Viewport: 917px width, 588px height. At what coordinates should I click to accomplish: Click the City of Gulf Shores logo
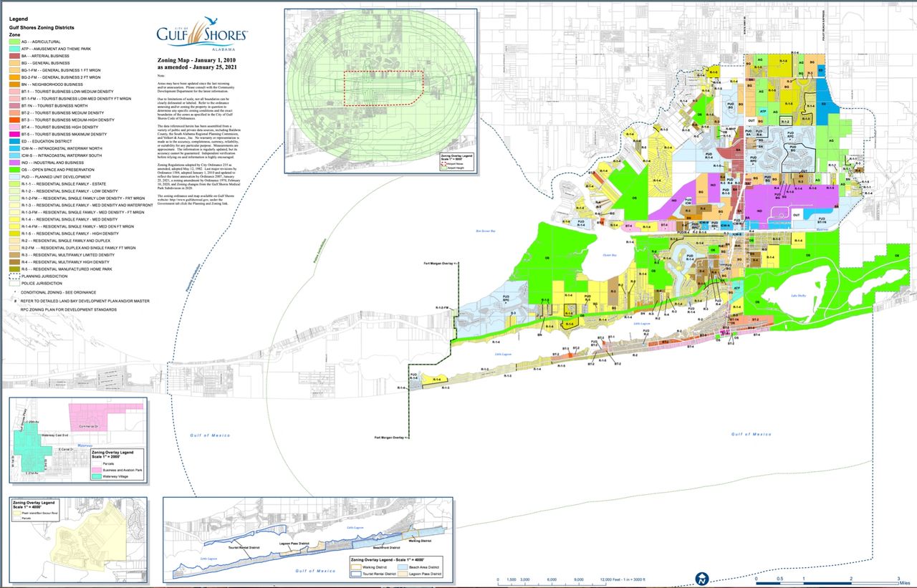tap(203, 33)
